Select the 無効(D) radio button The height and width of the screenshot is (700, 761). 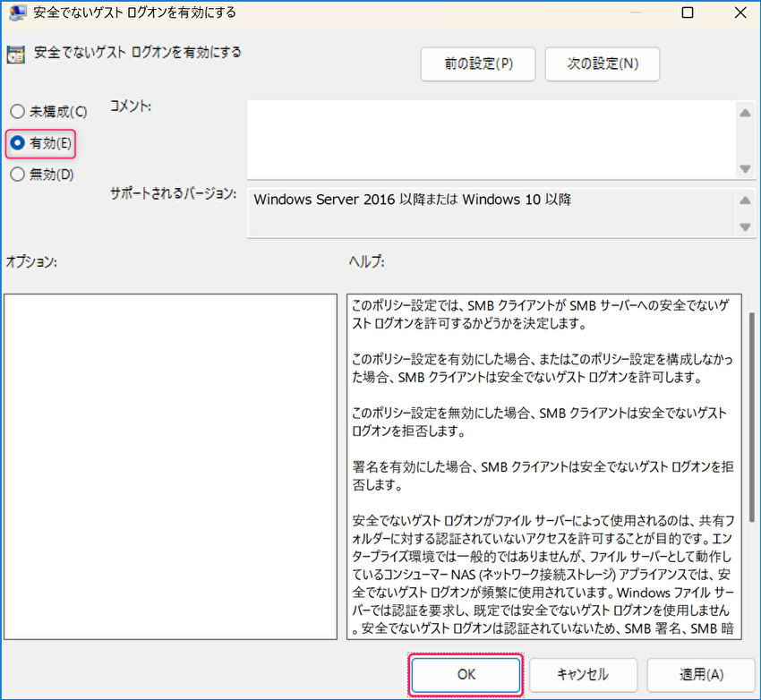[x=17, y=175]
